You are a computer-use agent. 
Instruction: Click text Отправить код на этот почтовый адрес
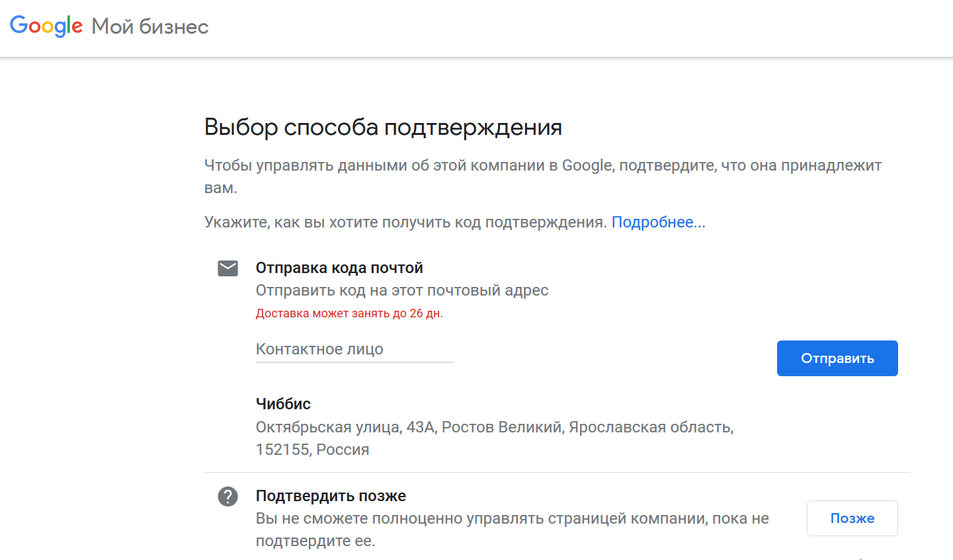click(402, 290)
